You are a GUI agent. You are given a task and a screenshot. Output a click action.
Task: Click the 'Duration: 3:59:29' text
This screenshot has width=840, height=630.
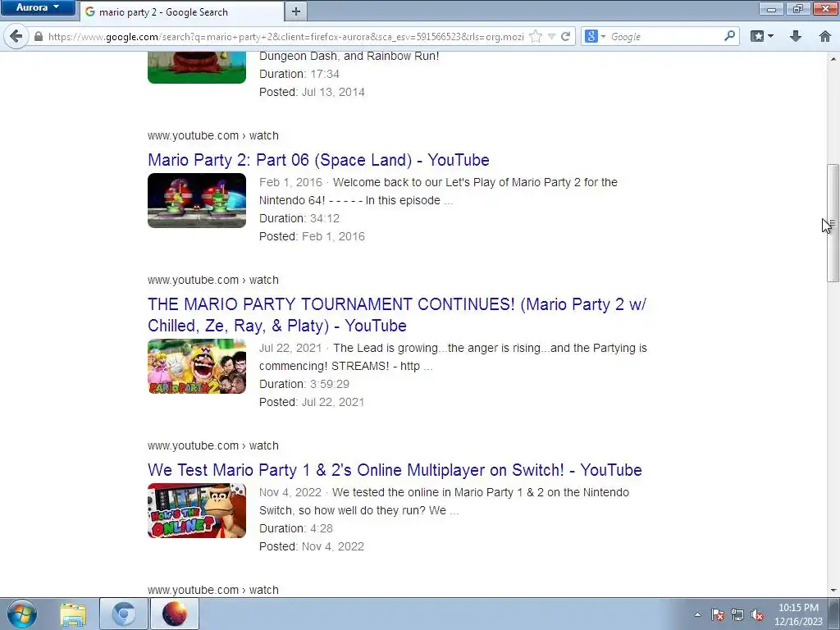click(x=304, y=384)
